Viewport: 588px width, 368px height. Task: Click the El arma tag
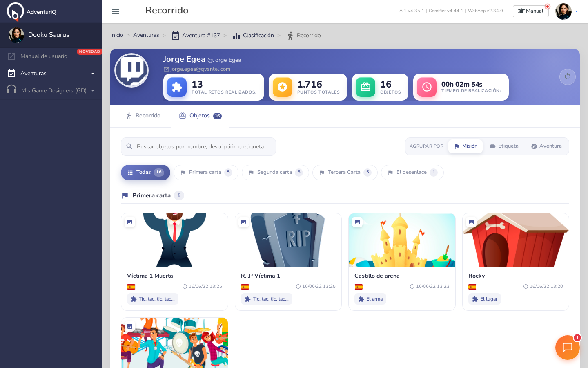point(370,299)
